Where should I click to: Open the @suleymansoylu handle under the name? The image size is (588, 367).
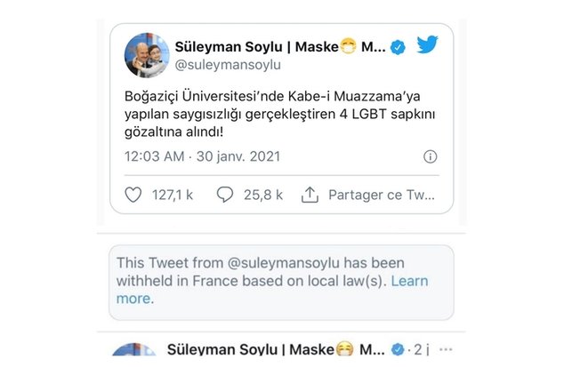226,67
